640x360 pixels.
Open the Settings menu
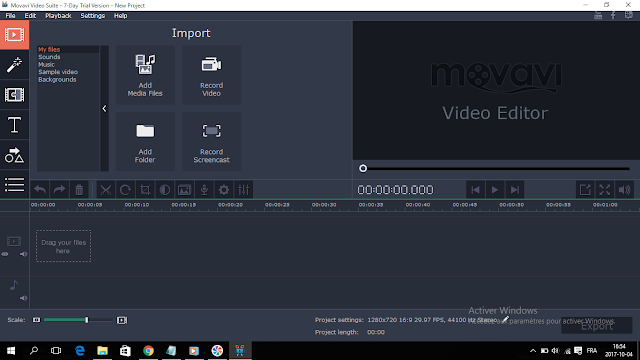pos(93,16)
